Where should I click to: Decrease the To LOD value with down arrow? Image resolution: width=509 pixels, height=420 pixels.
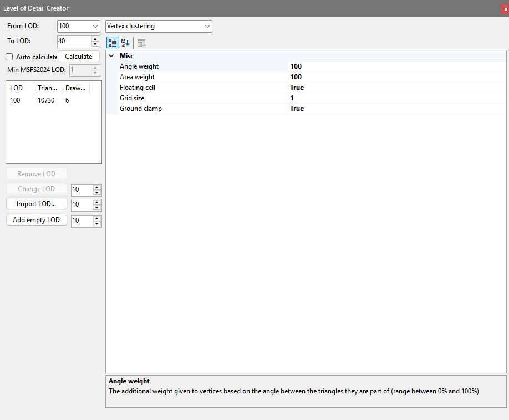[95, 44]
